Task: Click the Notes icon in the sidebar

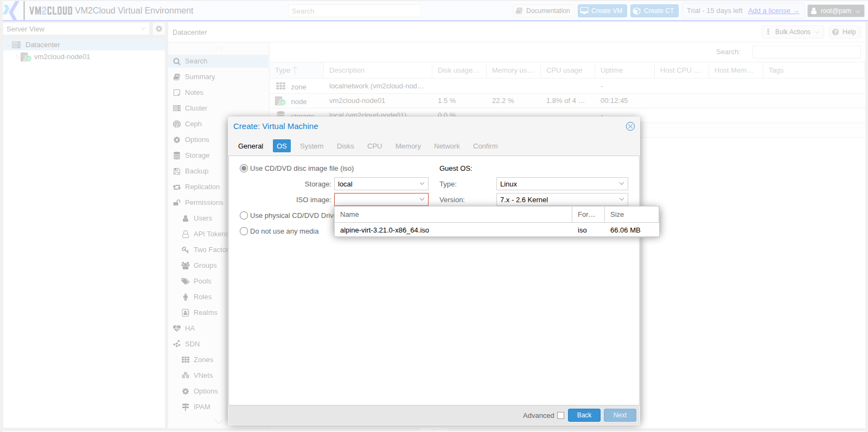Action: click(177, 93)
